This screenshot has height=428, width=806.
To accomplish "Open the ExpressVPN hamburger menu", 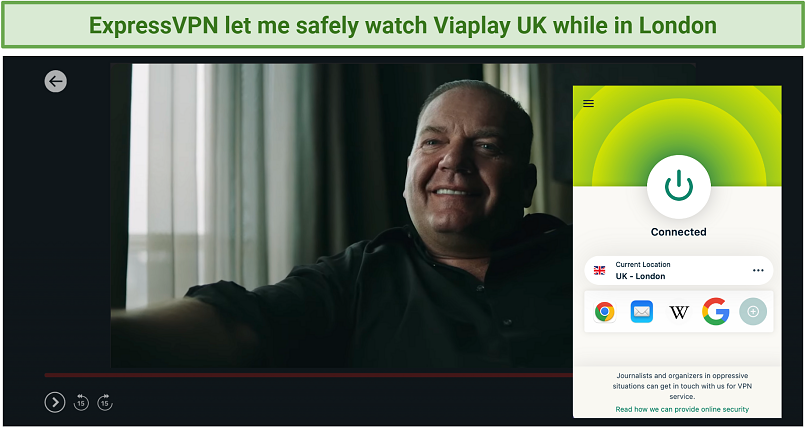I will [x=589, y=104].
